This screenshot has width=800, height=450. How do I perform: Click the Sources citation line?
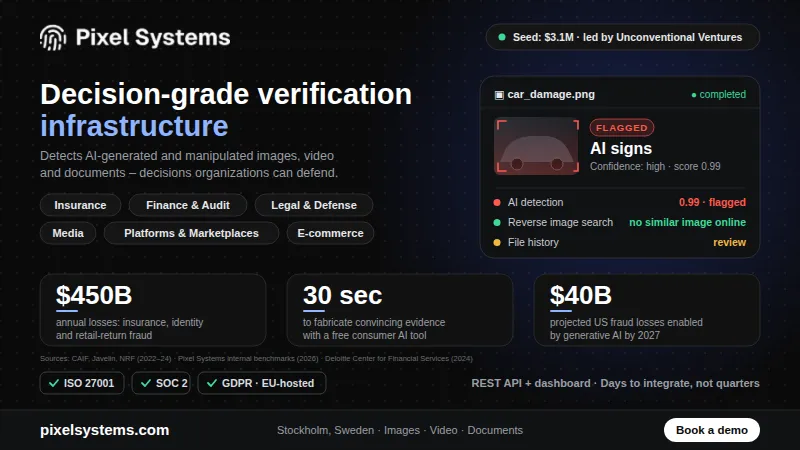point(257,359)
